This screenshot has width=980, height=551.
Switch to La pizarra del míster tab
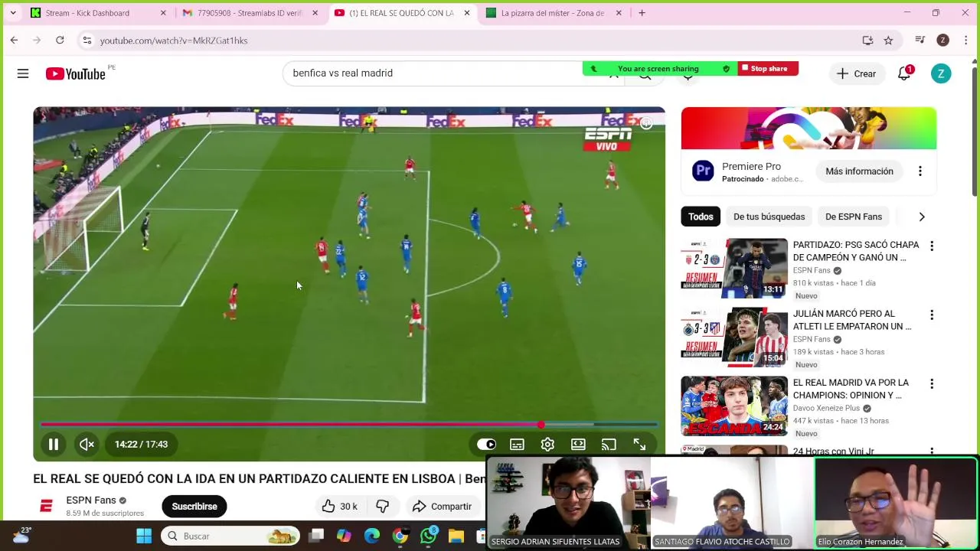(x=552, y=13)
